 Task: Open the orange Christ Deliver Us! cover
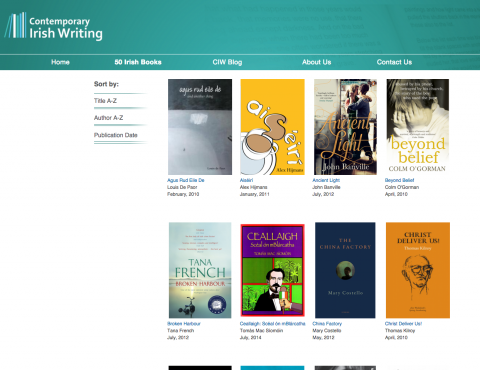(418, 270)
